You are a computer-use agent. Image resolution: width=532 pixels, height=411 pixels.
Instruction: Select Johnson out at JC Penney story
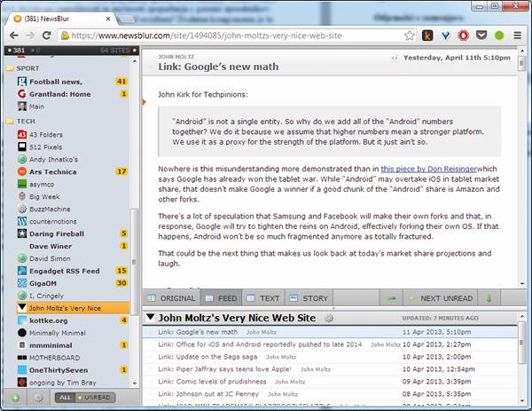pyautogui.click(x=330, y=394)
